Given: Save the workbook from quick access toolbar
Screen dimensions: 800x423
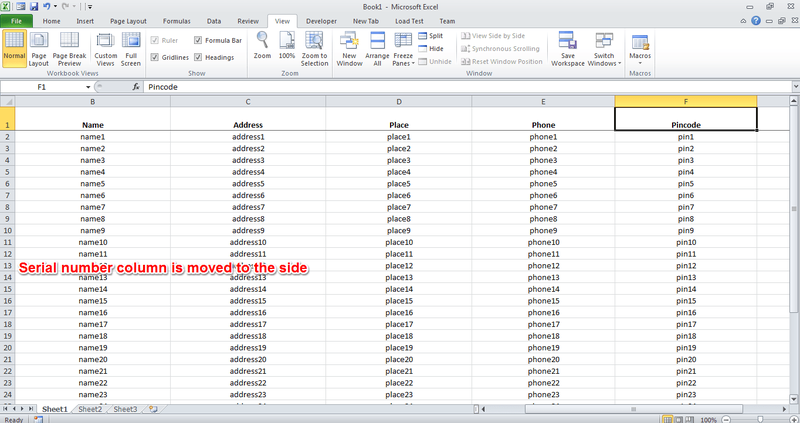Looking at the screenshot, I should [34, 7].
